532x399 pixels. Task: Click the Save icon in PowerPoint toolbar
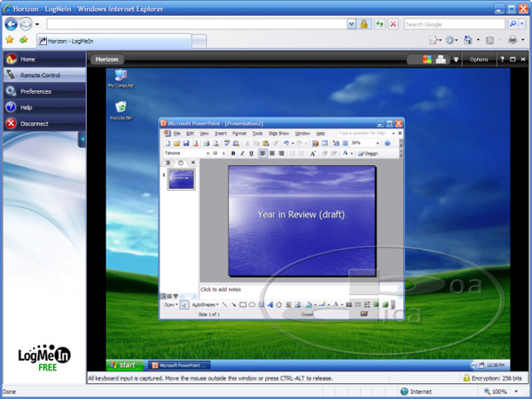187,143
